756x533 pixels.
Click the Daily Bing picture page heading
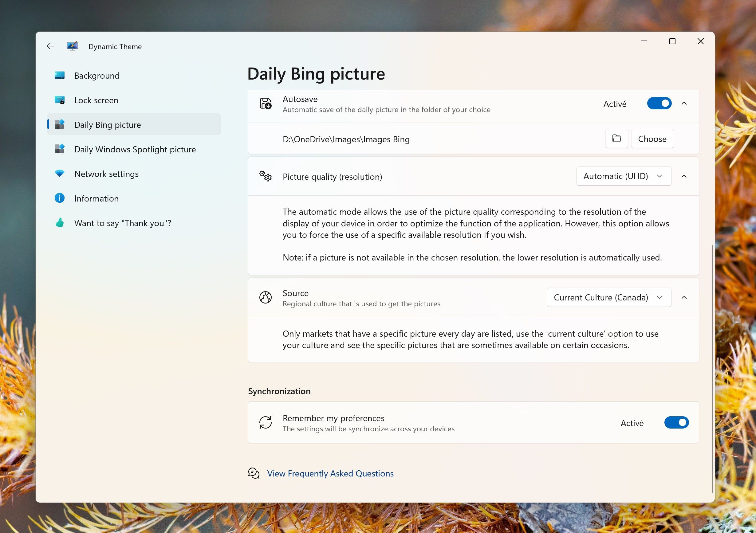click(x=316, y=74)
